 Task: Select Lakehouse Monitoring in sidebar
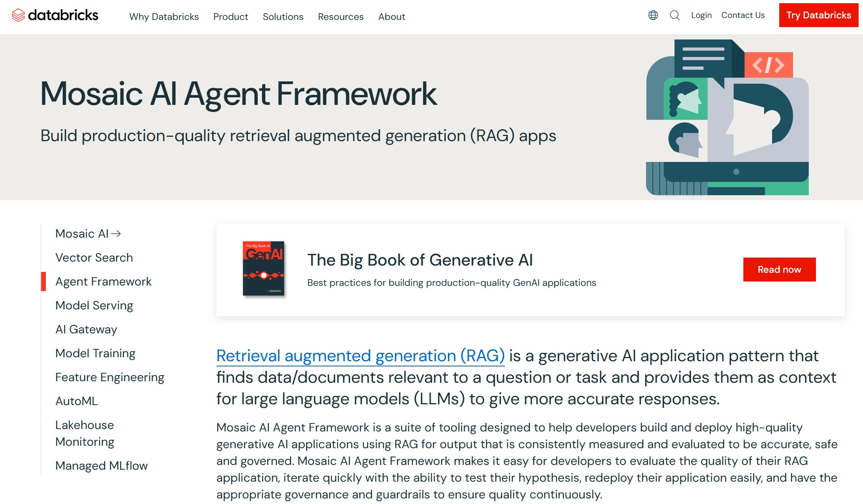coord(85,433)
